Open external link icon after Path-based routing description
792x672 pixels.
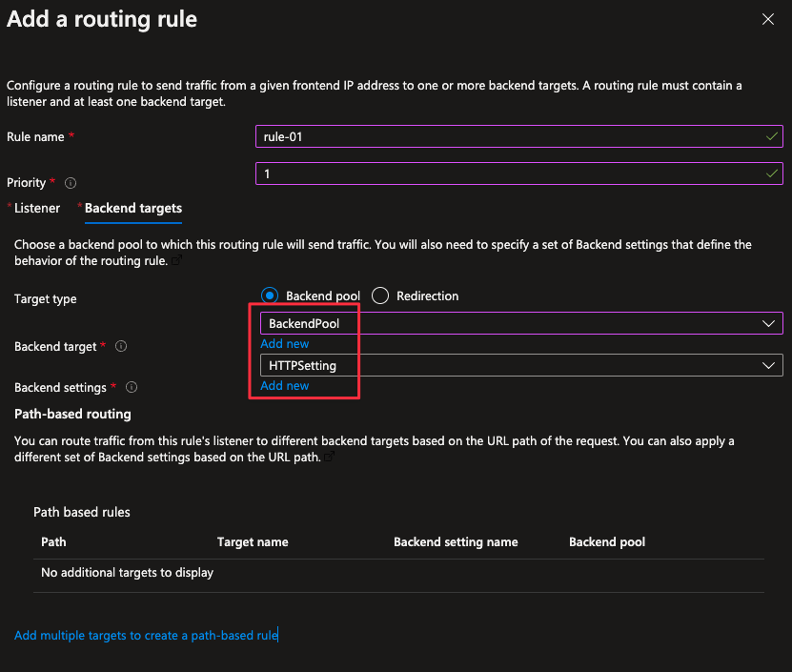(330, 458)
